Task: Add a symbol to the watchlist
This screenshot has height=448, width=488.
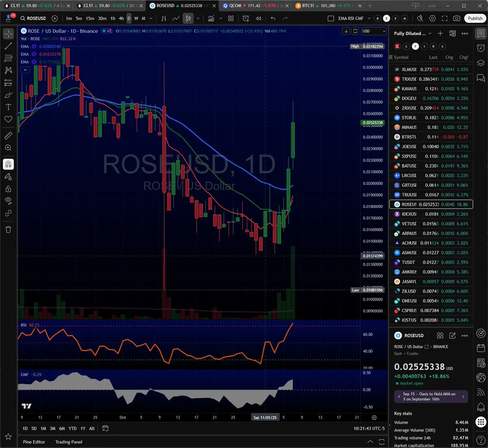Action: tap(440, 33)
